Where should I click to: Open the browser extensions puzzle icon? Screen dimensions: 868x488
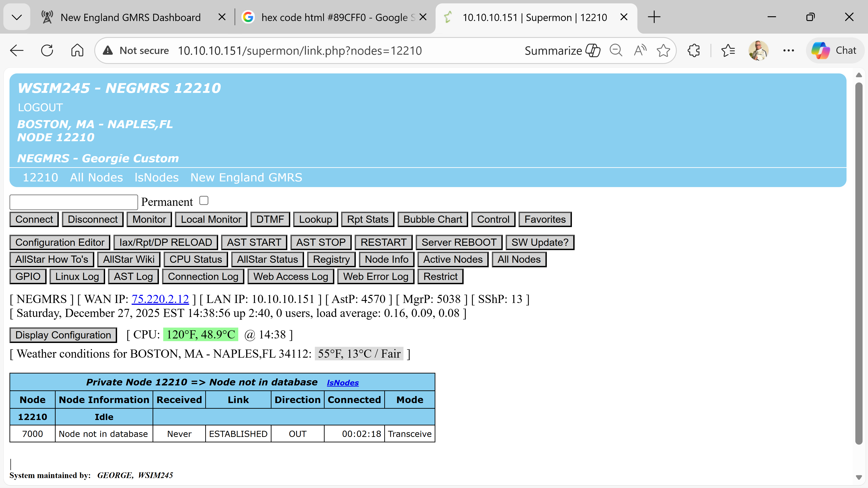693,51
